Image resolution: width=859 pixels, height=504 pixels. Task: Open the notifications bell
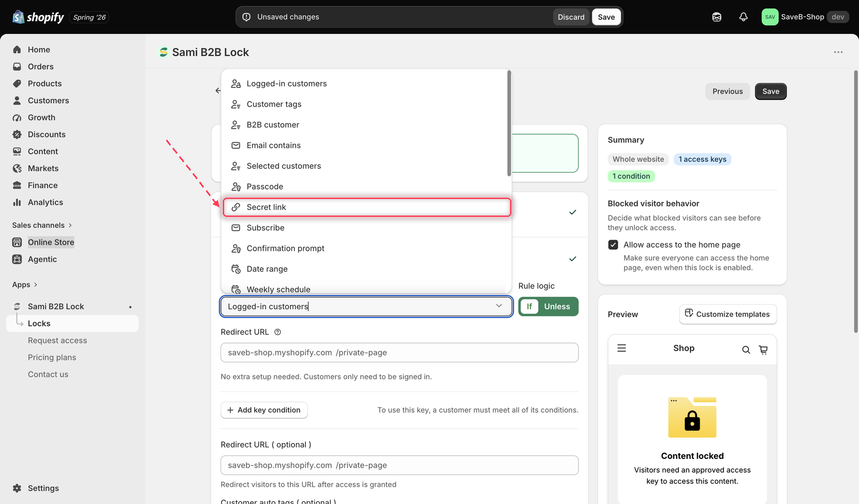(x=743, y=17)
